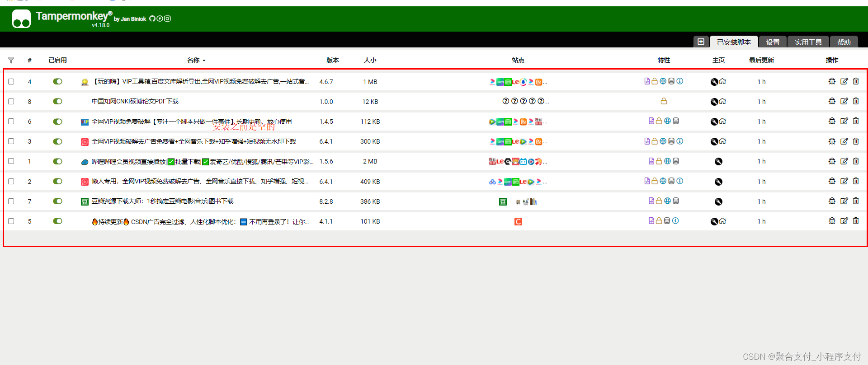
Task: Open the filter funnel icon
Action: (11, 60)
